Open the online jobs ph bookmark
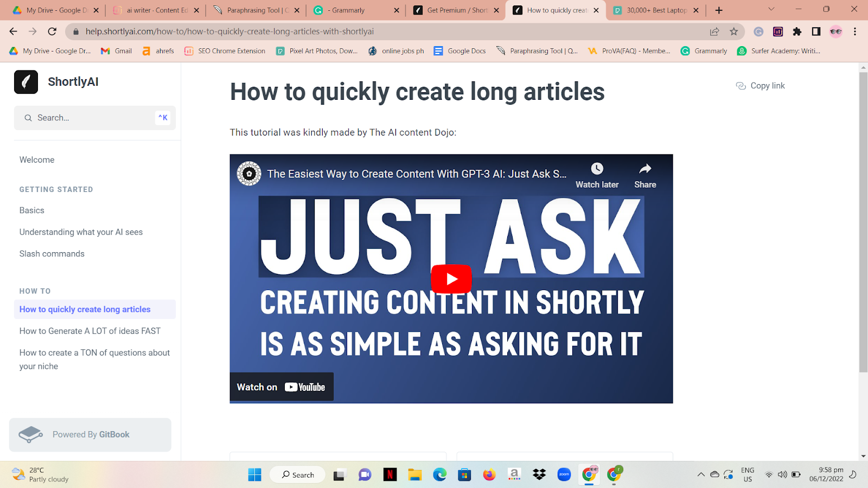This screenshot has height=488, width=868. coord(397,51)
